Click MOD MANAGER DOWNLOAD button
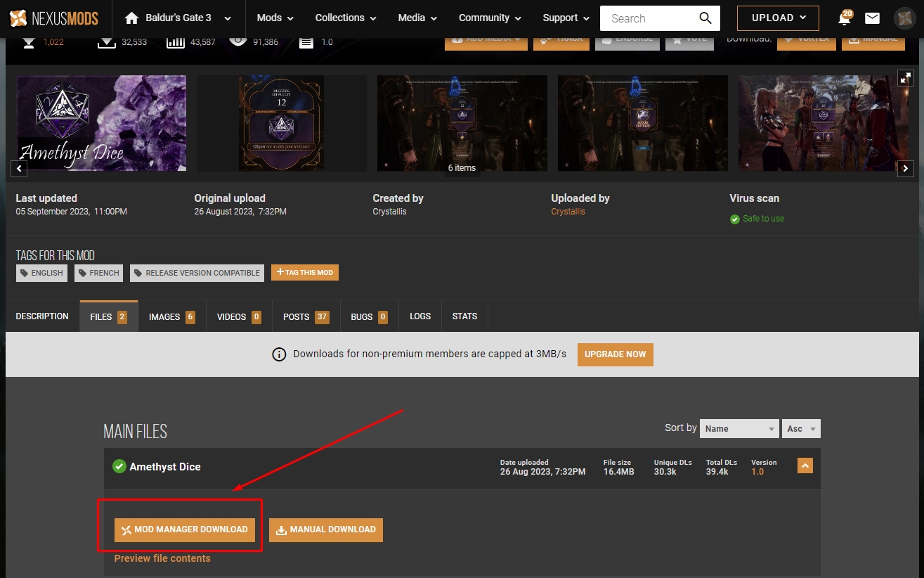Image resolution: width=924 pixels, height=578 pixels. (184, 529)
